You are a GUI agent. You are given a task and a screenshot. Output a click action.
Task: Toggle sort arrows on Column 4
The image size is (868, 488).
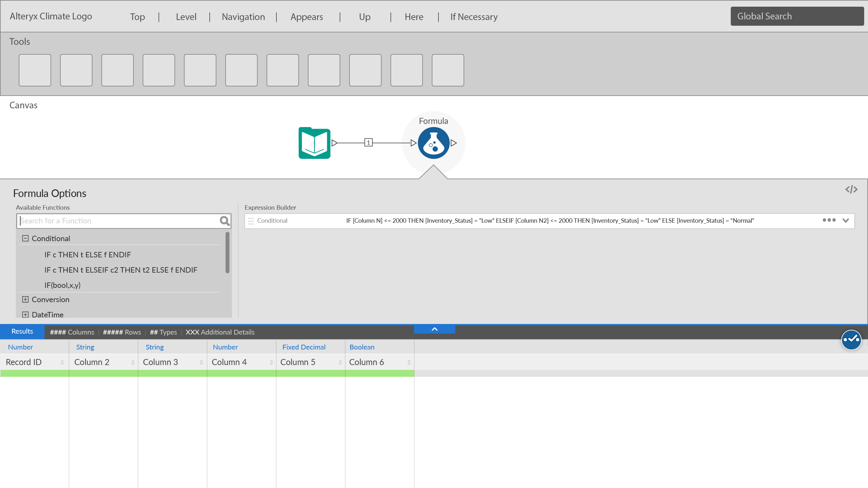point(271,362)
